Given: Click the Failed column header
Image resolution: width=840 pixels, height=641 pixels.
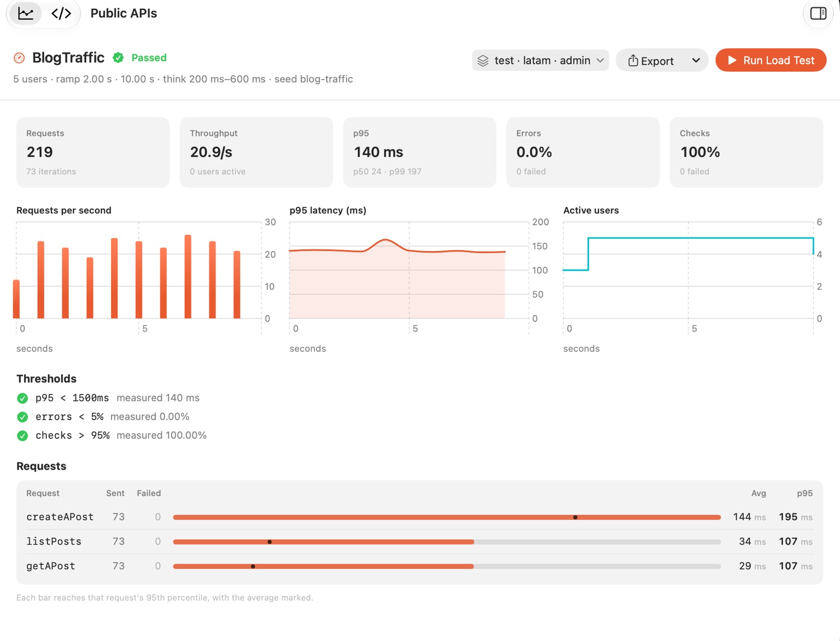Looking at the screenshot, I should [x=149, y=494].
